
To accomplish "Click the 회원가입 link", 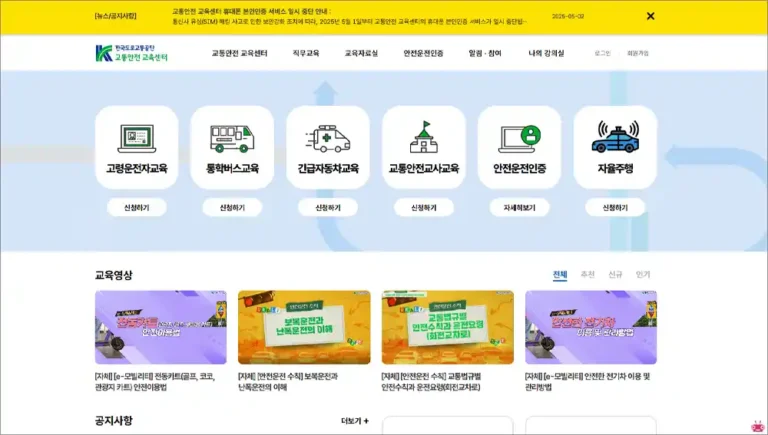I will pos(638,53).
